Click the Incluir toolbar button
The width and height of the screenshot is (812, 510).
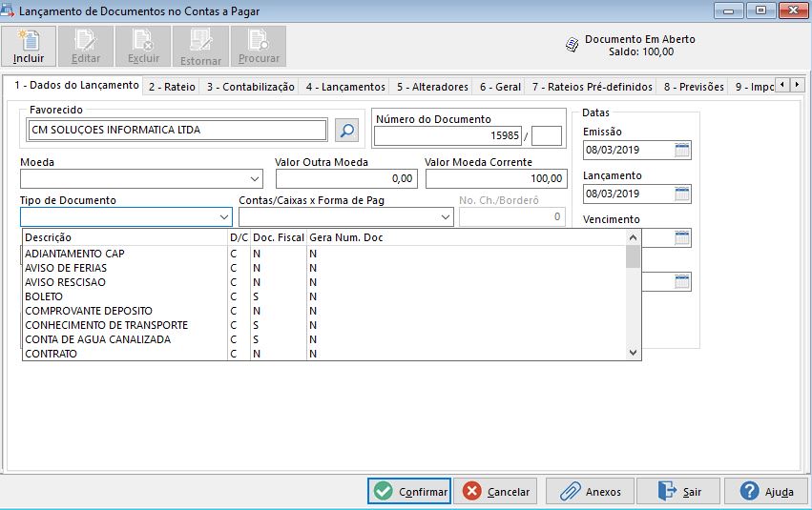[29, 47]
